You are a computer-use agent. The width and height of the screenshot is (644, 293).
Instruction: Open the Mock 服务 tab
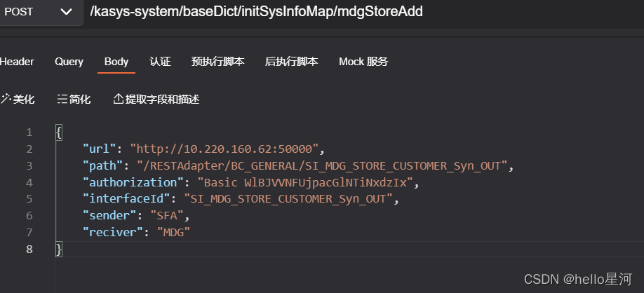[x=363, y=62]
